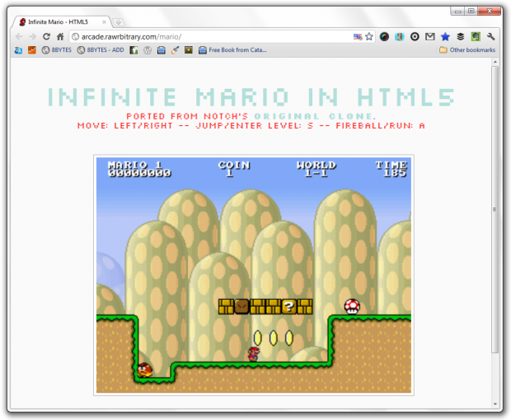This screenshot has height=420, width=511.
Task: Open the Chrome wrench menu
Action: point(490,37)
